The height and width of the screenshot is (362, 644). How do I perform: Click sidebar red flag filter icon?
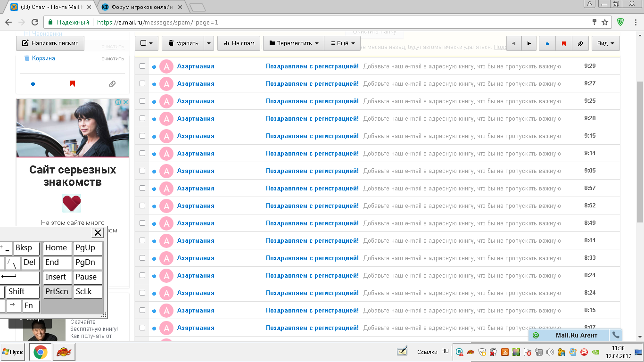[x=72, y=84]
